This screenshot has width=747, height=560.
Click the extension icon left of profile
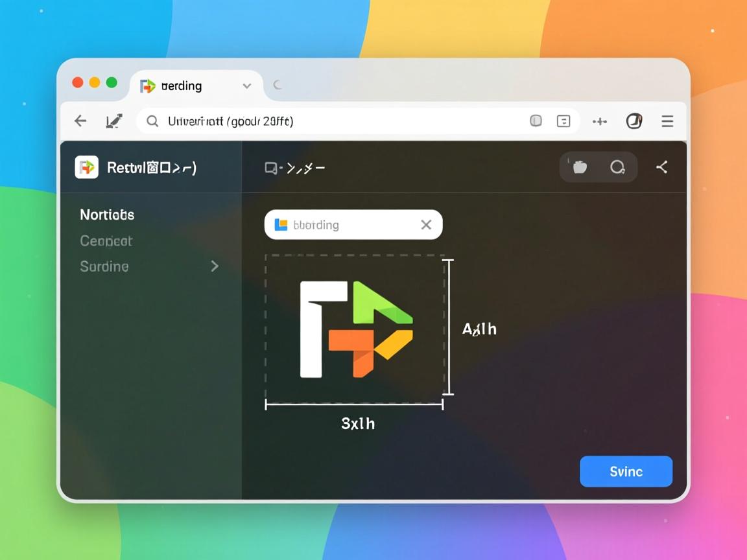pos(600,121)
